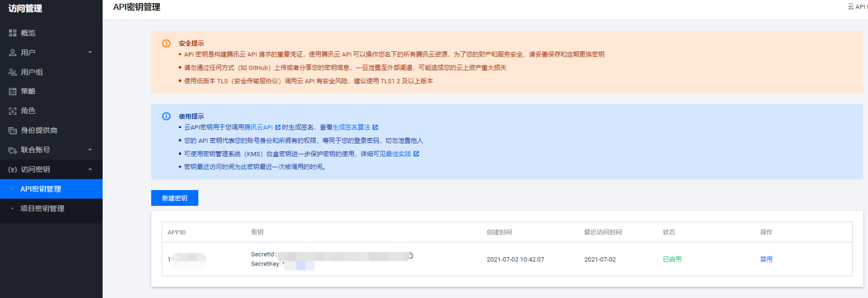
Task: Click the 用户组 user group icon
Action: 13,72
